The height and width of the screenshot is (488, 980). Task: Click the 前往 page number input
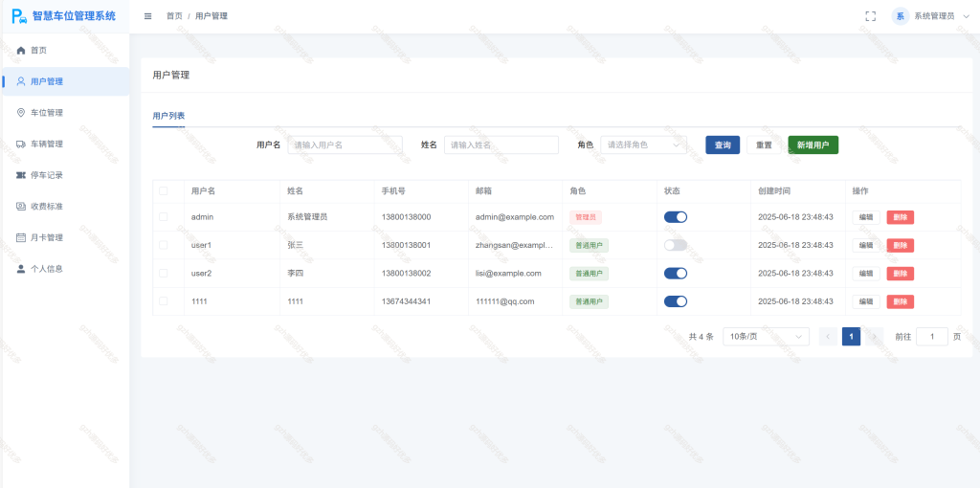(x=932, y=337)
